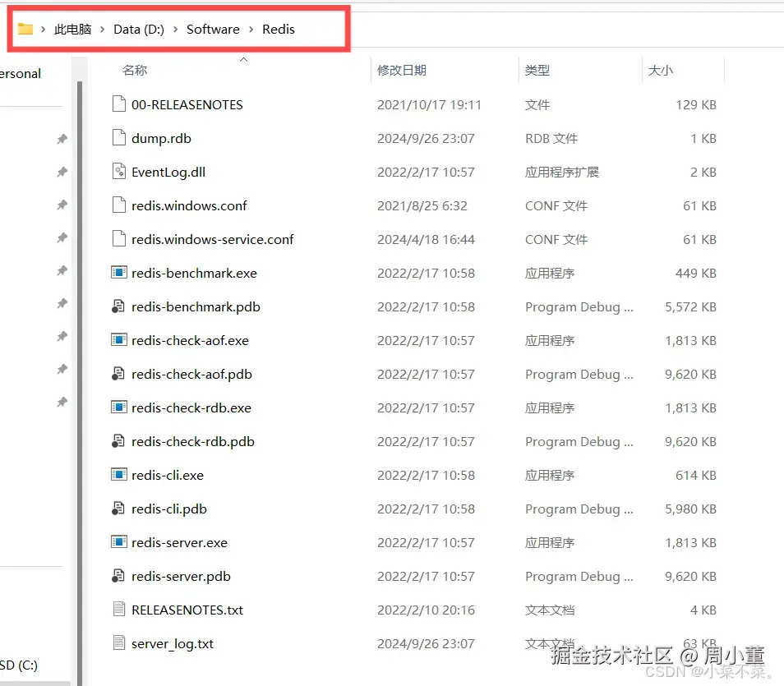
Task: Go to Data (D:) in the breadcrumb
Action: [139, 30]
